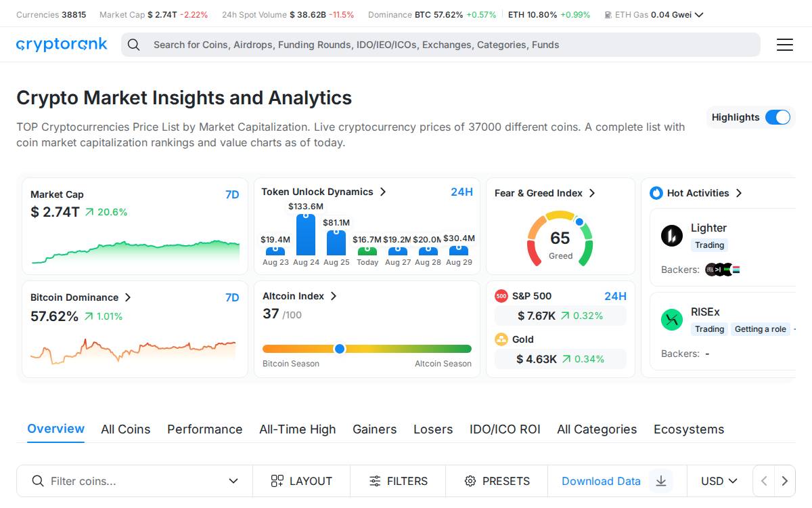Go to the All-Time High tab
Screen dimensions: 812x508
[x=297, y=429]
